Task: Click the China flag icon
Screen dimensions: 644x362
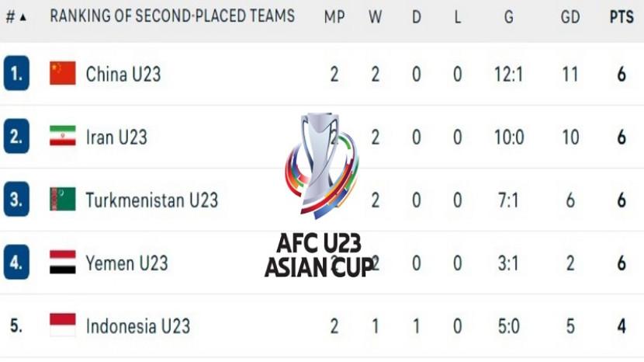Action: tap(63, 74)
